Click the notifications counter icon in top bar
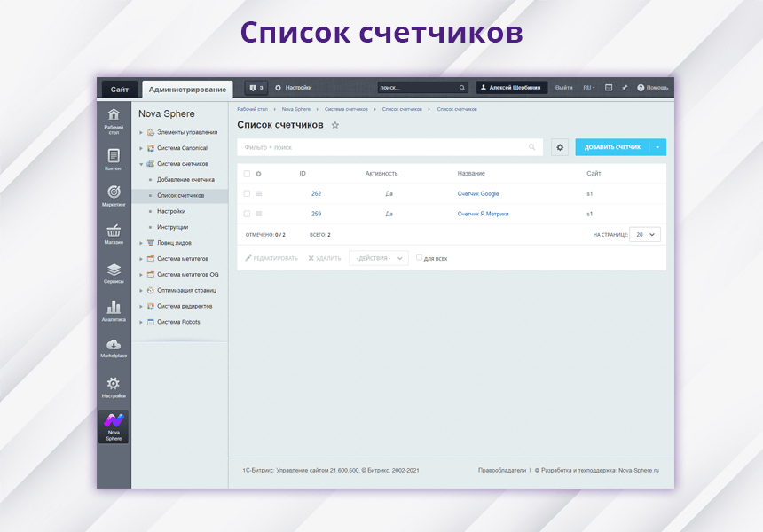This screenshot has height=532, width=763. pos(255,88)
